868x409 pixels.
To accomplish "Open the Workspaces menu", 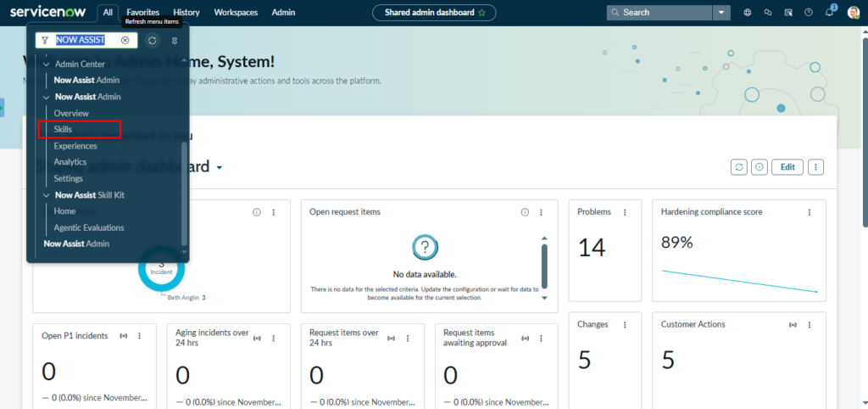I will [x=236, y=13].
